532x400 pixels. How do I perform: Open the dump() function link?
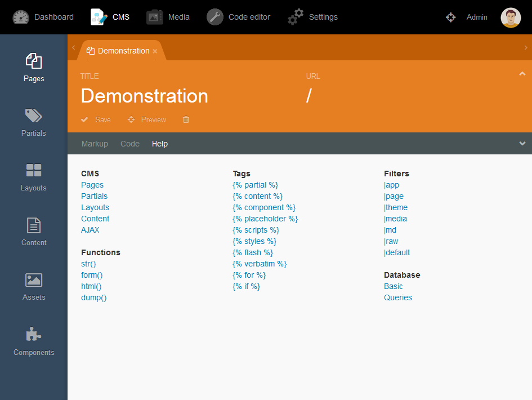(93, 297)
